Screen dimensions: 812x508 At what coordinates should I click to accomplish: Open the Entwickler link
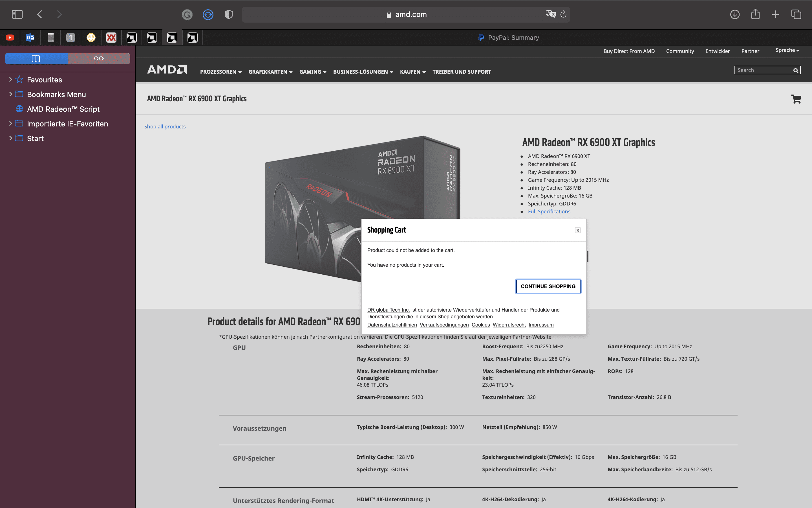click(x=717, y=51)
